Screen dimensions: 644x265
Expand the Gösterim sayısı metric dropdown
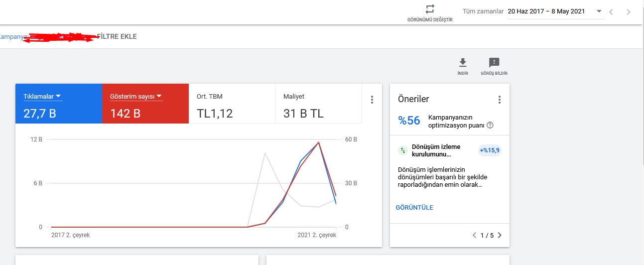point(159,96)
